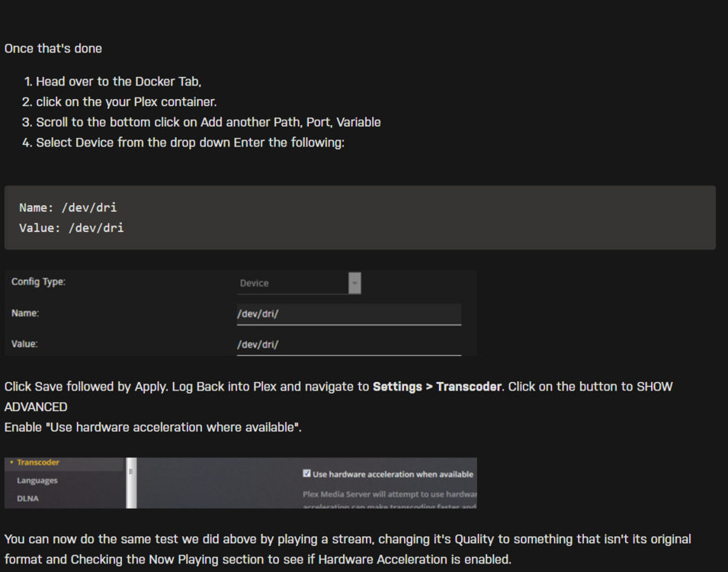Click step 'click on the your Plex container.'

[127, 101]
